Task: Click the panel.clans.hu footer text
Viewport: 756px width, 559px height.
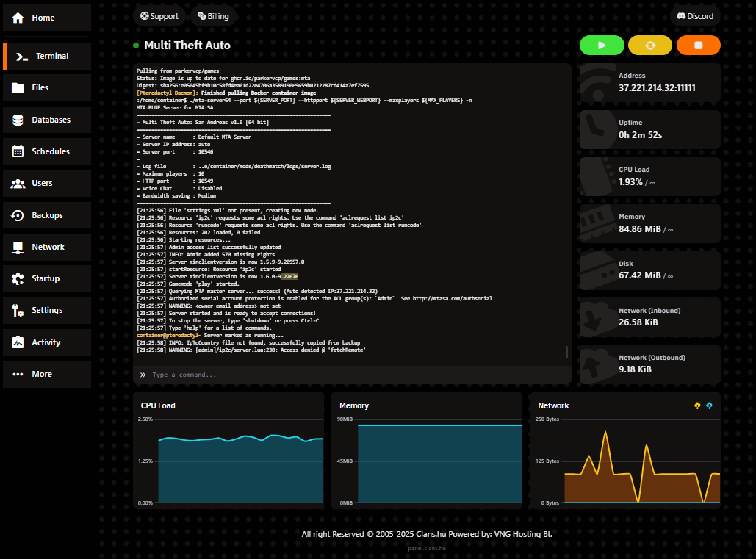Action: tap(427, 549)
